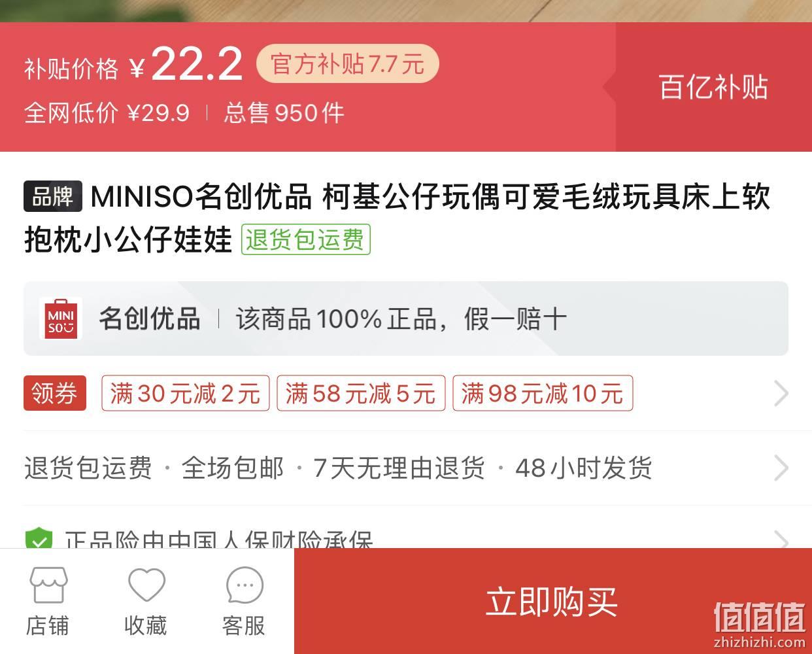Click the 品牌 badge before title
Viewport: 812px width, 654px height.
53,196
